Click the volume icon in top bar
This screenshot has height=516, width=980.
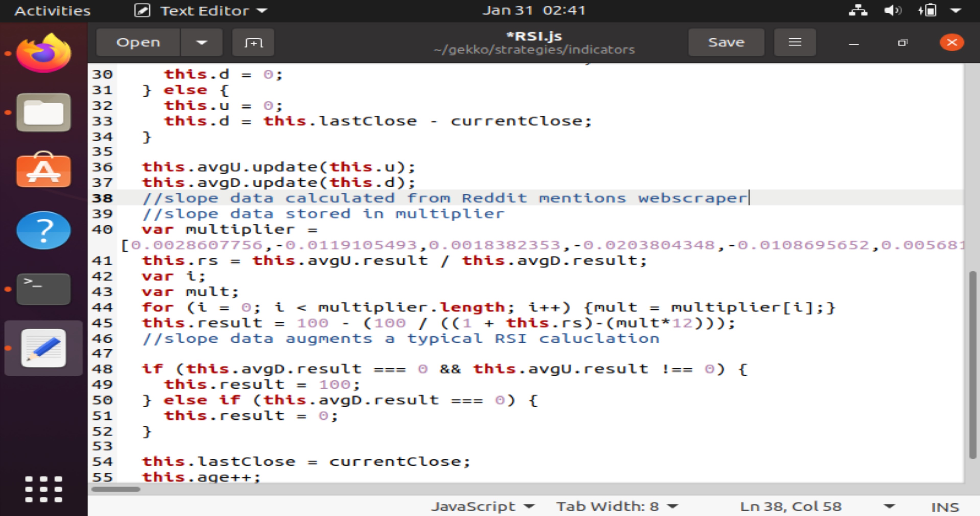892,10
